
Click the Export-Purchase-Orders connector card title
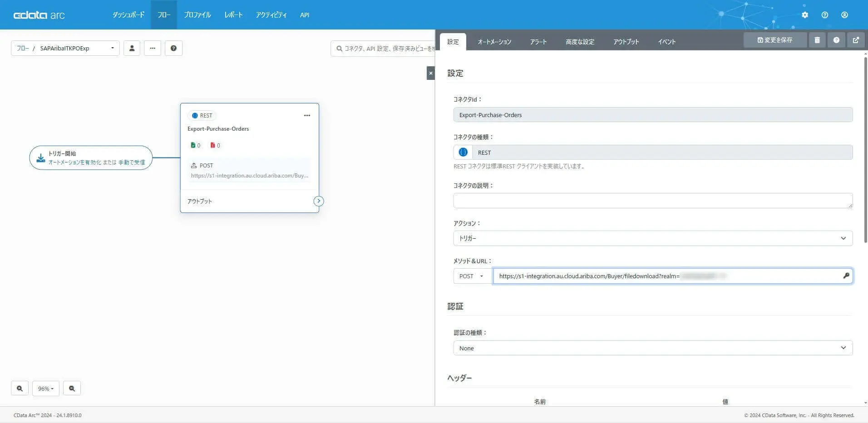click(218, 129)
